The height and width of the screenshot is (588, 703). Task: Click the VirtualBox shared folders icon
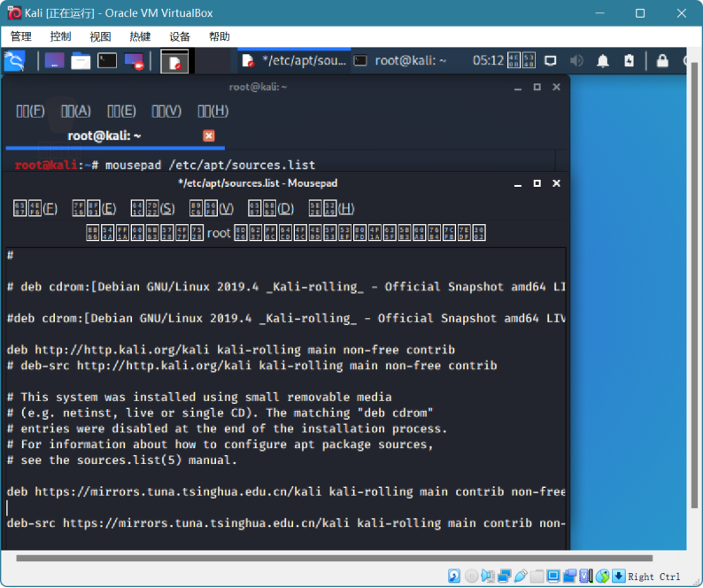click(537, 576)
